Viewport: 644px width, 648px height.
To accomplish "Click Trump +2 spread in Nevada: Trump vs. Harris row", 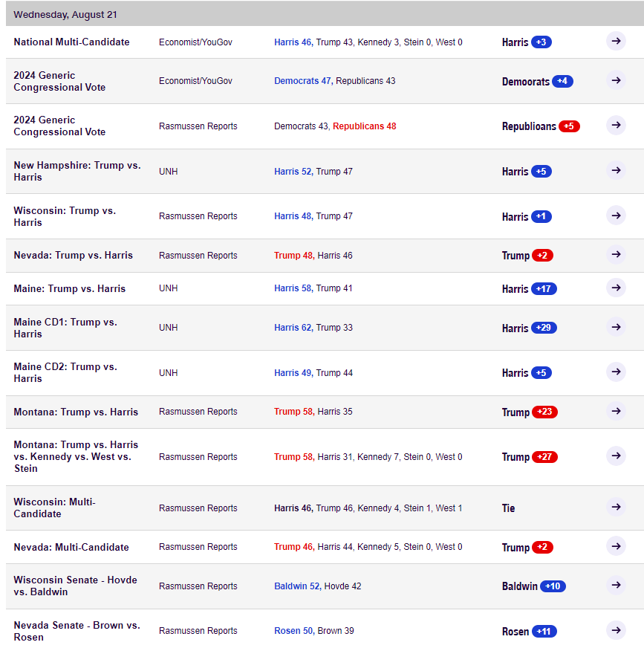I will click(542, 256).
